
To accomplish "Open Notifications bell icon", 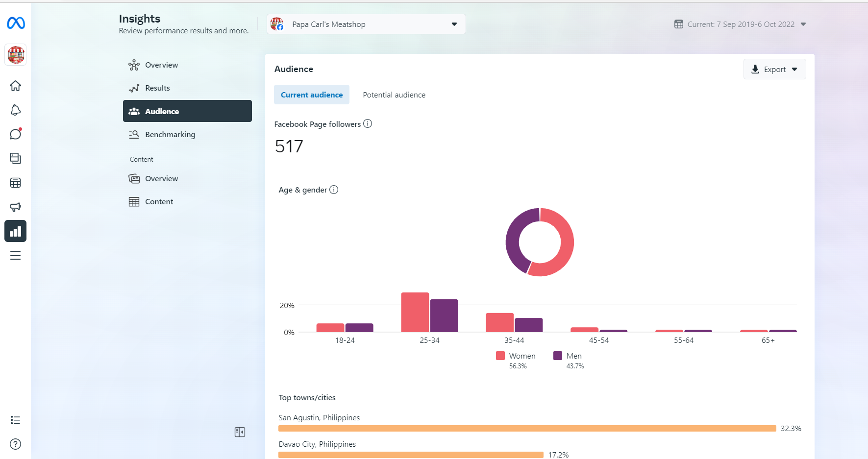I will 16,110.
